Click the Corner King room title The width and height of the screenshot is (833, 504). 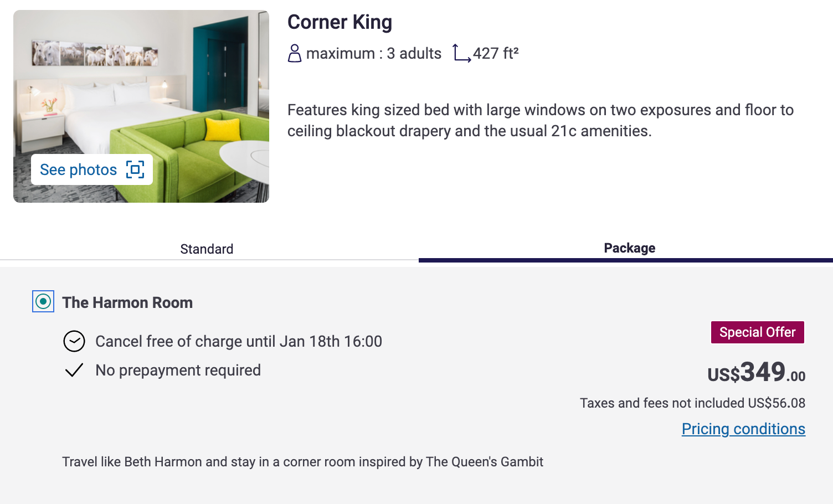[340, 22]
